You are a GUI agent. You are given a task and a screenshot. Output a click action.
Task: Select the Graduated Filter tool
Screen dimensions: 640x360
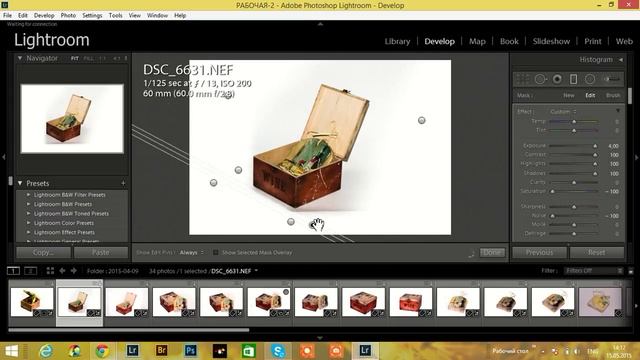point(573,79)
